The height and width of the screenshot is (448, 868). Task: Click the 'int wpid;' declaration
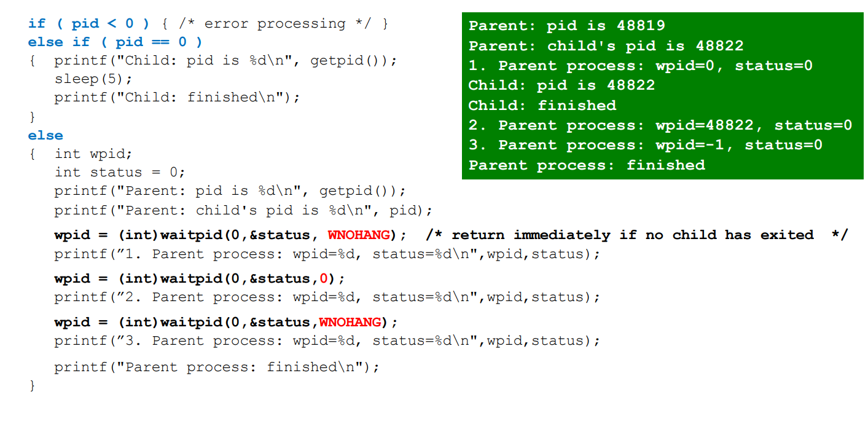point(93,154)
